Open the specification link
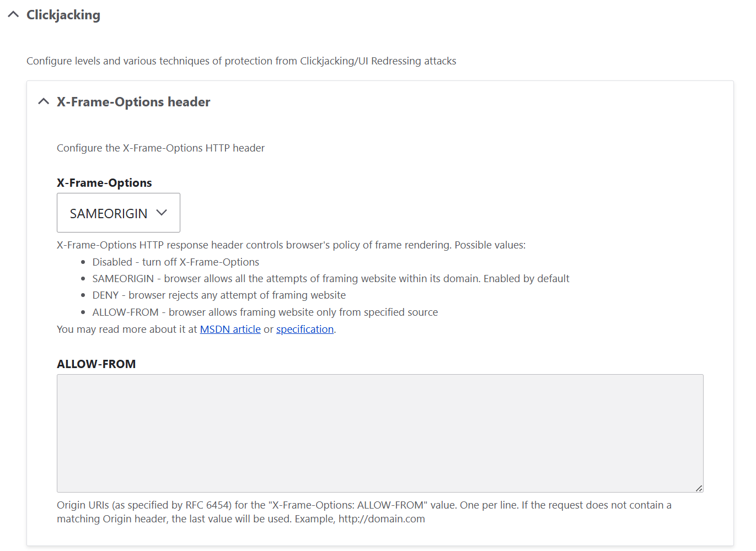 tap(304, 329)
